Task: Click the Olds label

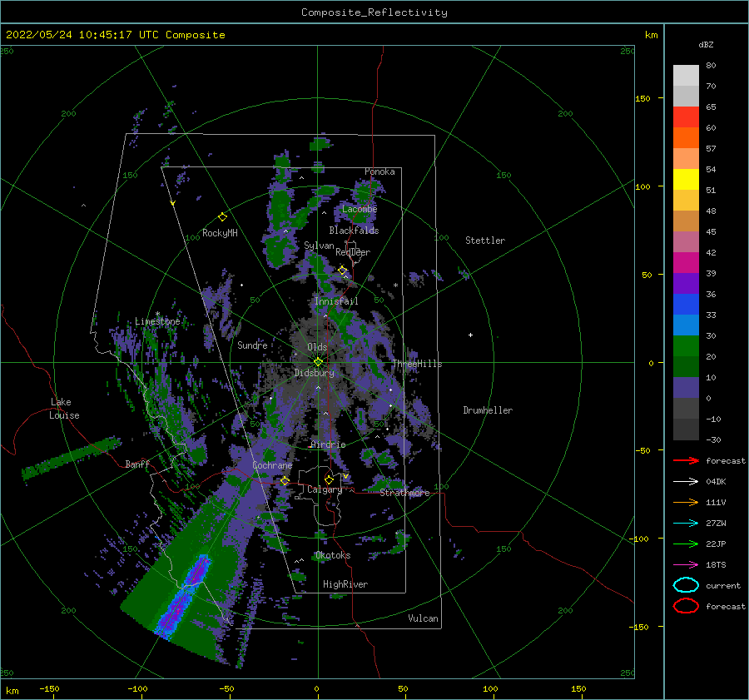Action: 317,347
